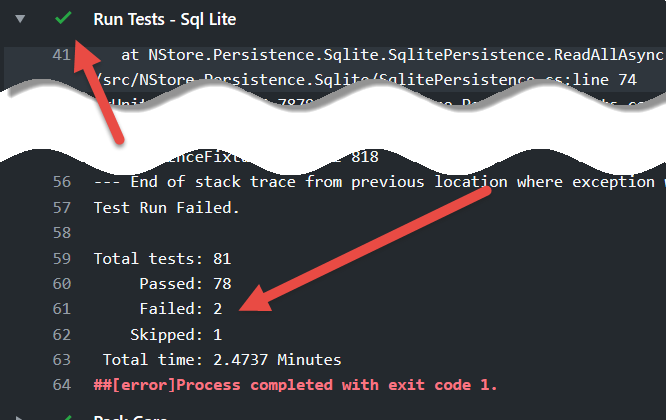Select the Failed: 2 log line

(x=181, y=309)
